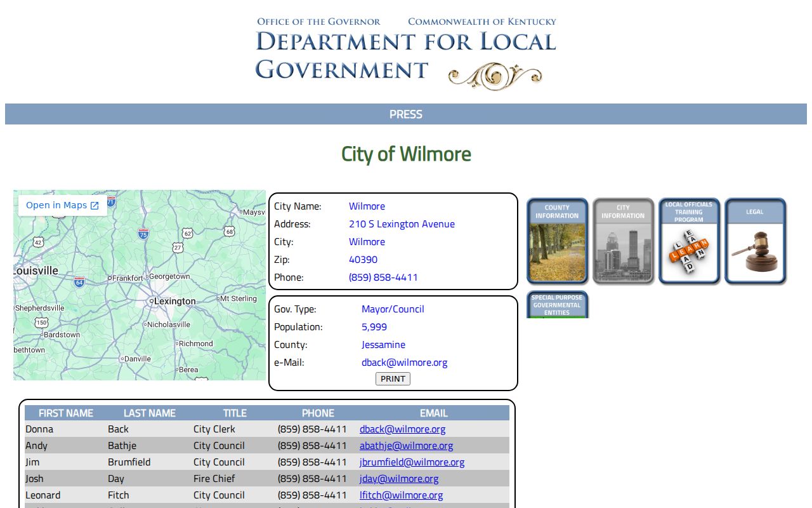Select the zip code 40390
Image resolution: width=812 pixels, height=508 pixels.
click(363, 260)
